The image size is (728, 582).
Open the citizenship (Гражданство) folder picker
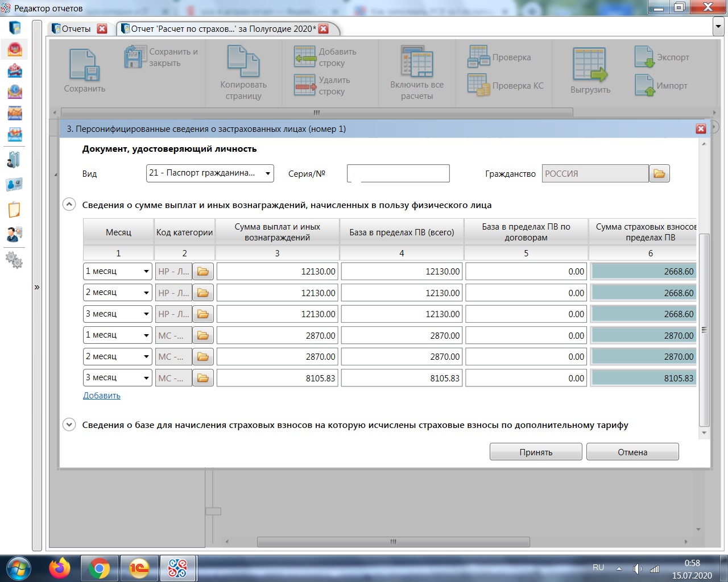coord(659,173)
